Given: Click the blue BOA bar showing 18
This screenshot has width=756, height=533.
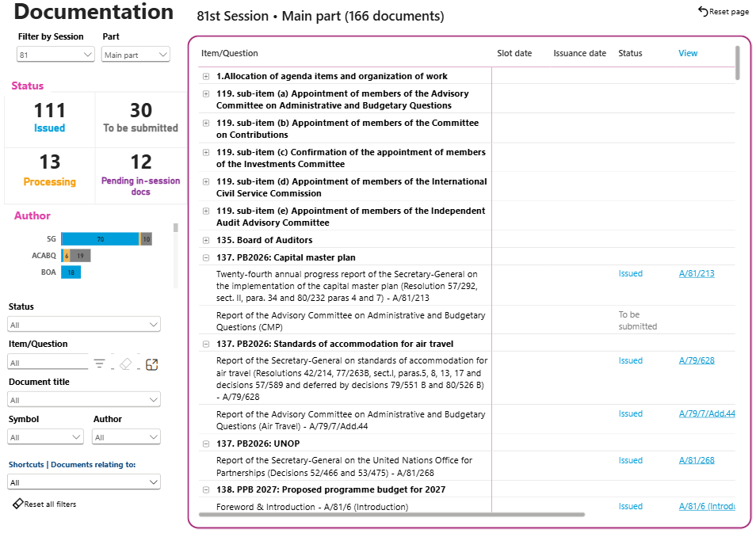Looking at the screenshot, I should tap(71, 272).
